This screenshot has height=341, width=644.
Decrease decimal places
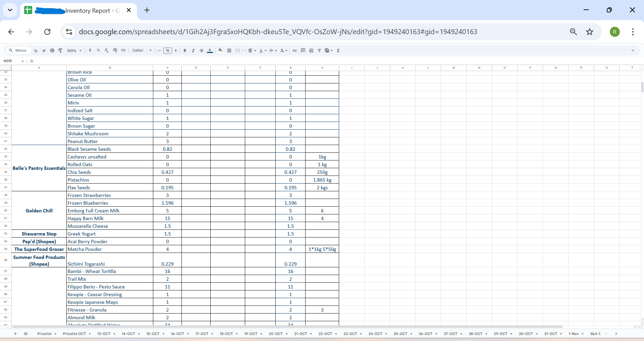[x=106, y=51]
